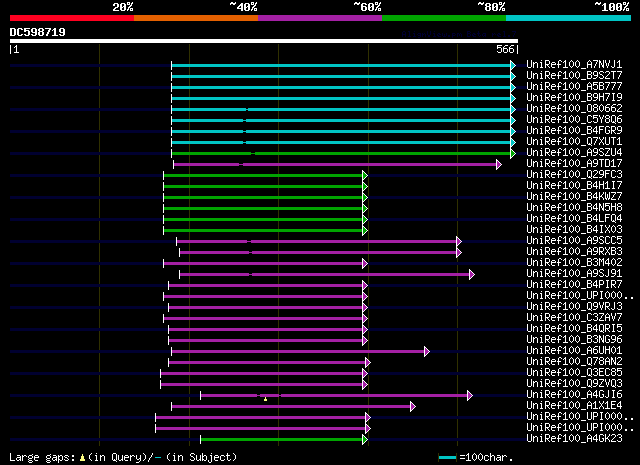
Task: Open the UniRef100_B4PIR7 hit link
Action: click(x=574, y=285)
